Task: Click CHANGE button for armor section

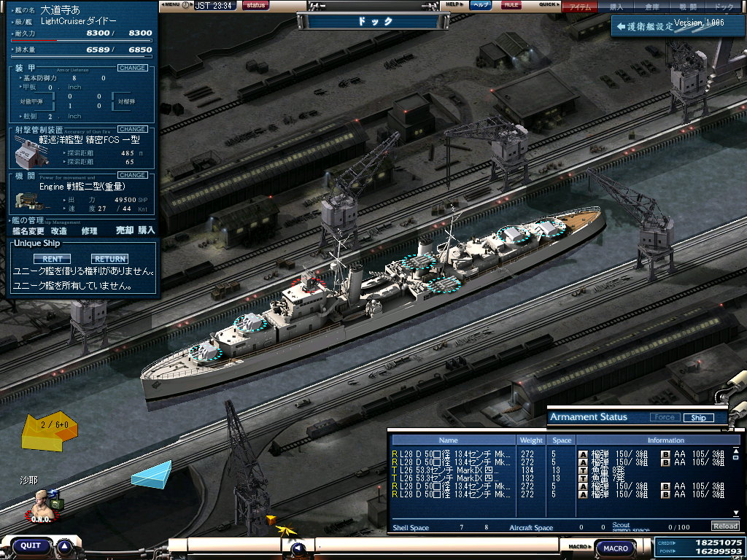Action: coord(132,68)
